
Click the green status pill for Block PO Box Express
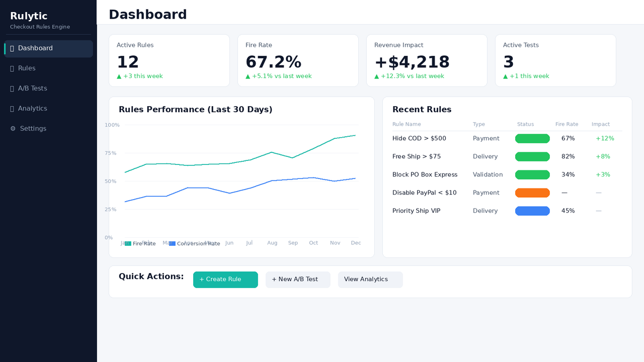(x=532, y=175)
